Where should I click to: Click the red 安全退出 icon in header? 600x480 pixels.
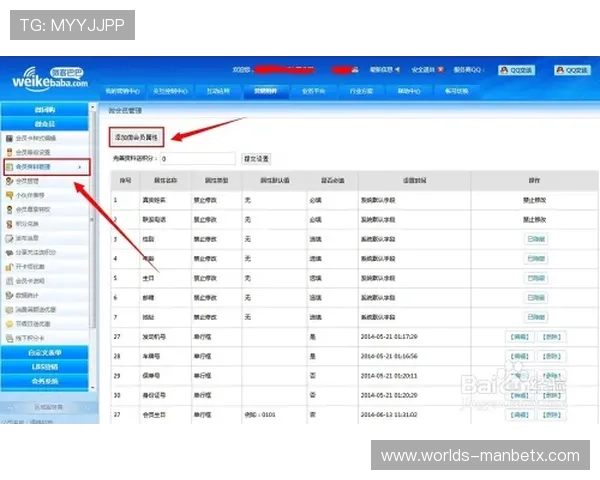(441, 70)
